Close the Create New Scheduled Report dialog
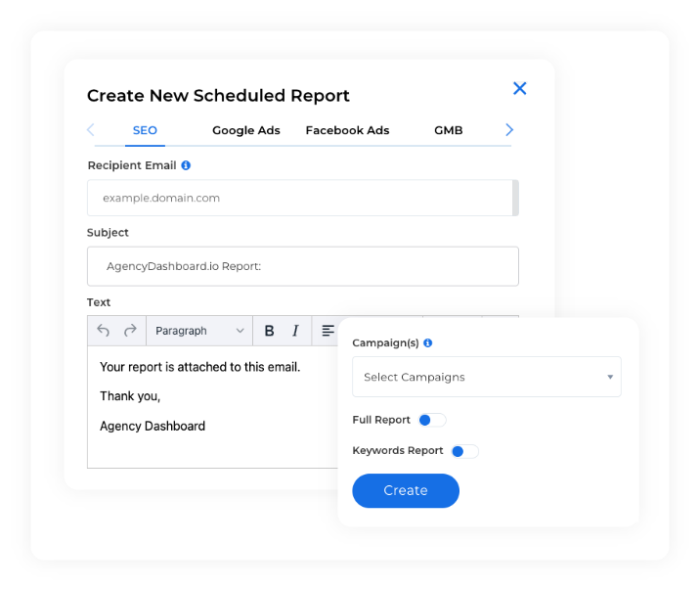This screenshot has width=700, height=591. click(520, 88)
